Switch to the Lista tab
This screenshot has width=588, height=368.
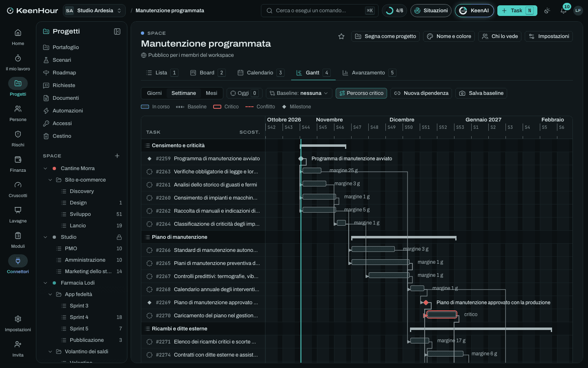[x=162, y=73]
